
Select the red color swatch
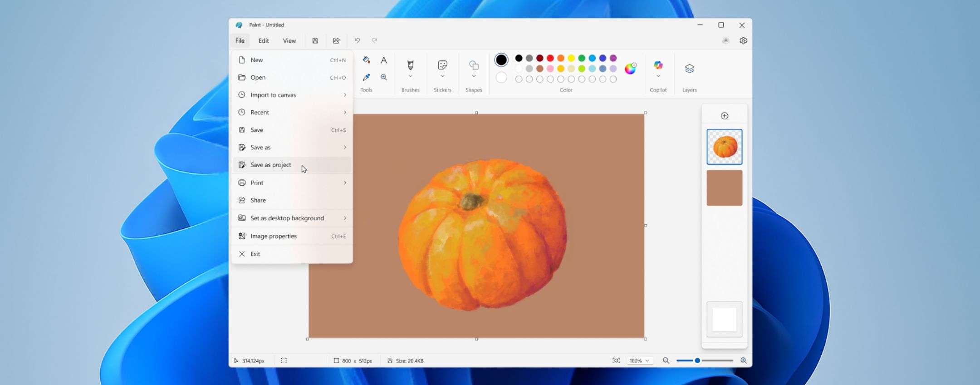tap(550, 58)
